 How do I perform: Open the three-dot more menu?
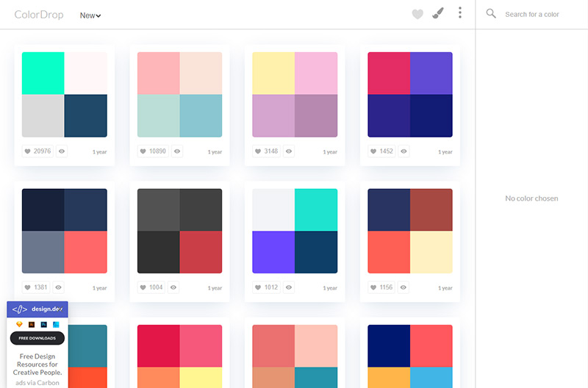coord(460,12)
